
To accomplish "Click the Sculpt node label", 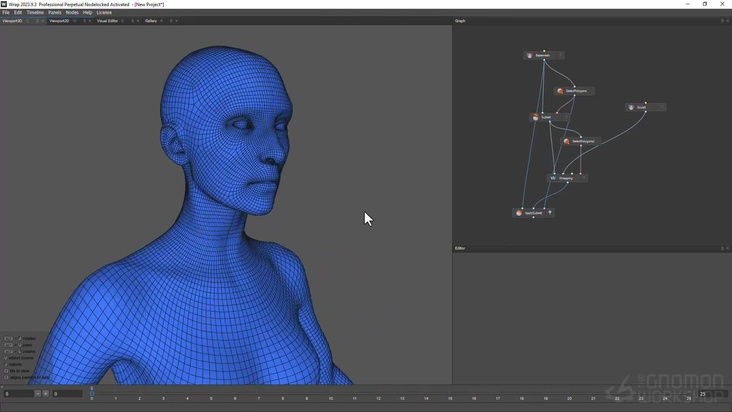I will coord(641,107).
